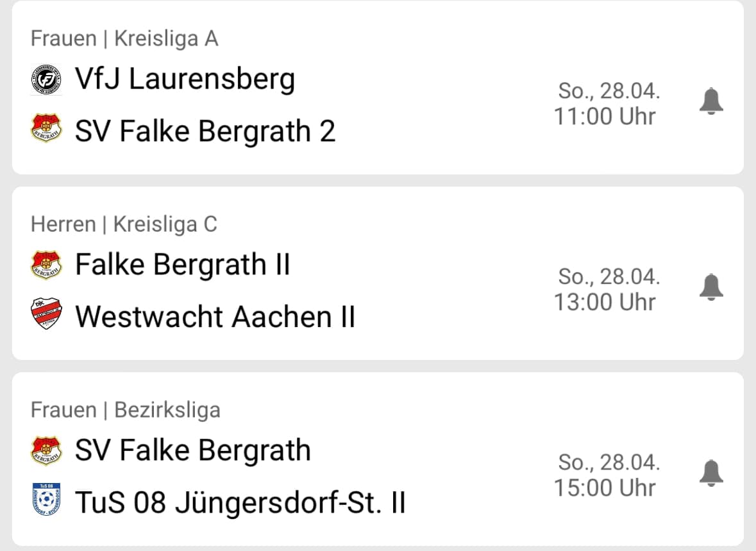The width and height of the screenshot is (756, 551).
Task: Open the Westwacht Aachen II team page
Action: pyautogui.click(x=215, y=316)
